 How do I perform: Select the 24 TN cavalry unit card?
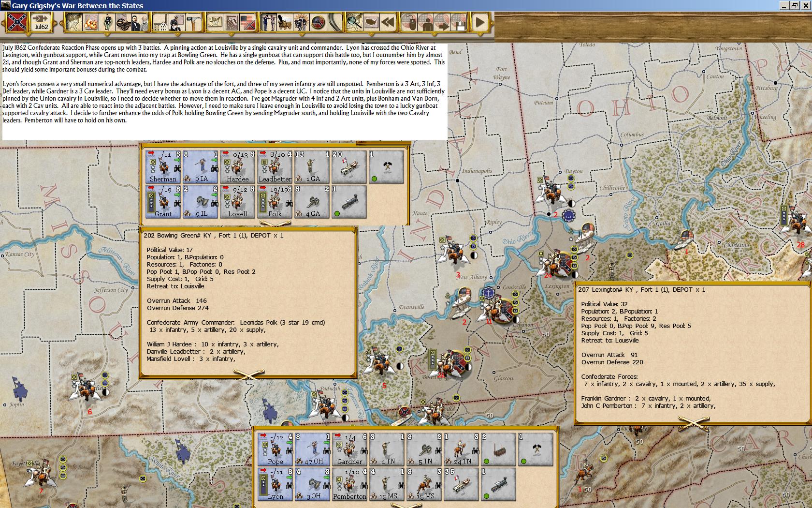461,449
